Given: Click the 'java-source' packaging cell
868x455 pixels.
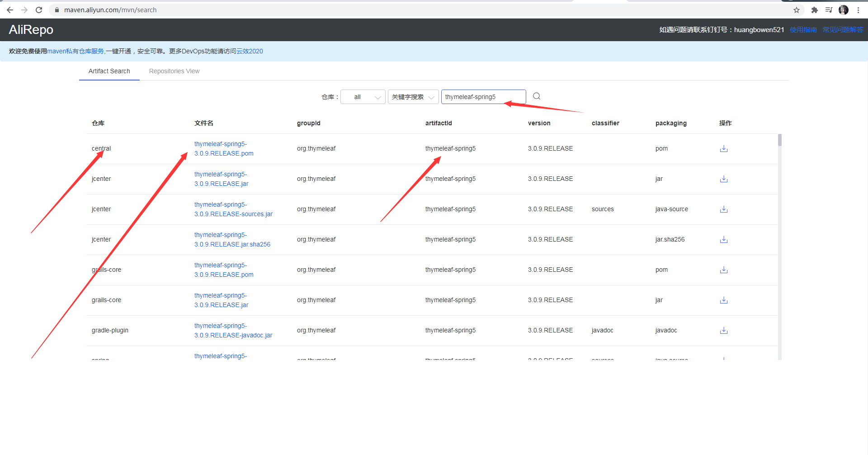Looking at the screenshot, I should coord(672,209).
